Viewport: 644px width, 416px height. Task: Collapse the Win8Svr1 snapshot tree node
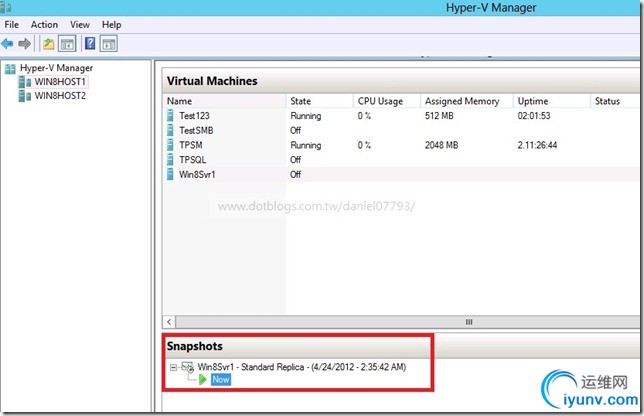click(174, 367)
